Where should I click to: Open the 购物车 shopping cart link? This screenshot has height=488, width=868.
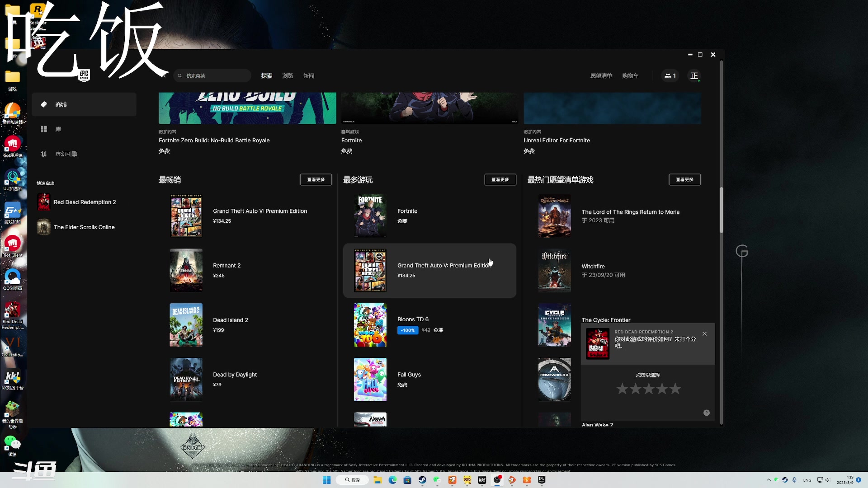(x=630, y=76)
